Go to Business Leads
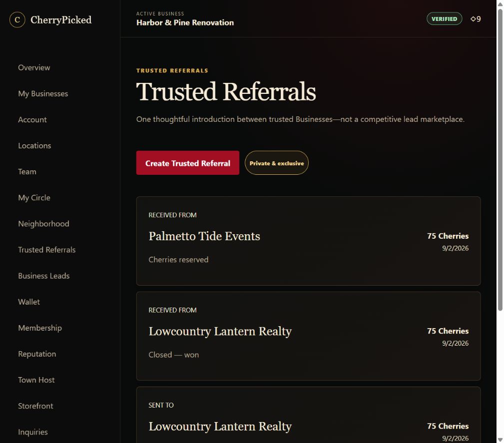 (44, 276)
